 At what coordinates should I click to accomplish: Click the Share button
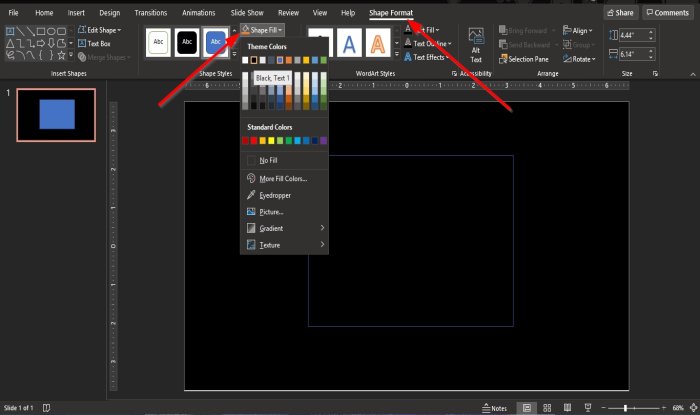tap(620, 13)
